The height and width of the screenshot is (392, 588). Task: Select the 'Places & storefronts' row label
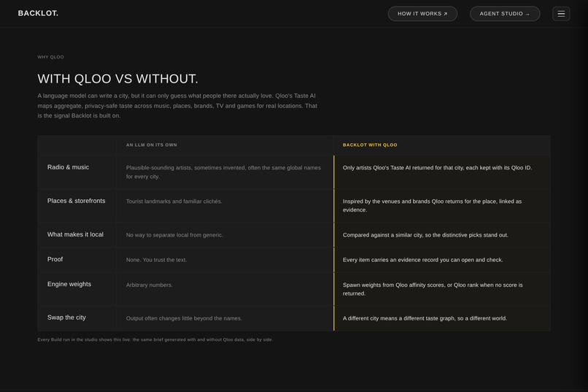pyautogui.click(x=76, y=201)
